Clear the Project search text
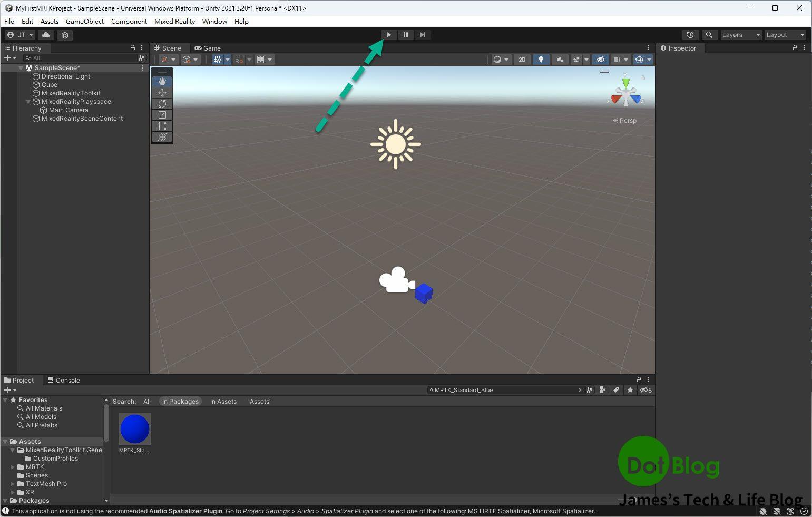This screenshot has width=812, height=517. coord(581,390)
